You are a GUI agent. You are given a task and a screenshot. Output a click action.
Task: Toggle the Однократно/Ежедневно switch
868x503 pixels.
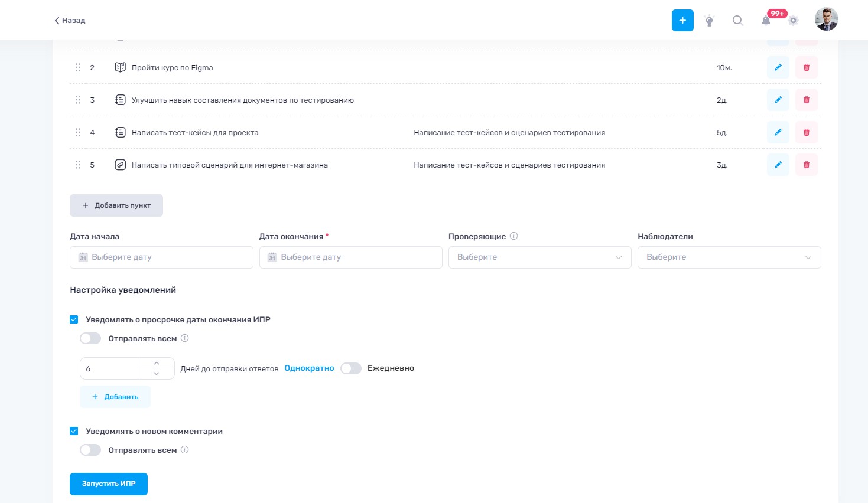click(x=350, y=368)
